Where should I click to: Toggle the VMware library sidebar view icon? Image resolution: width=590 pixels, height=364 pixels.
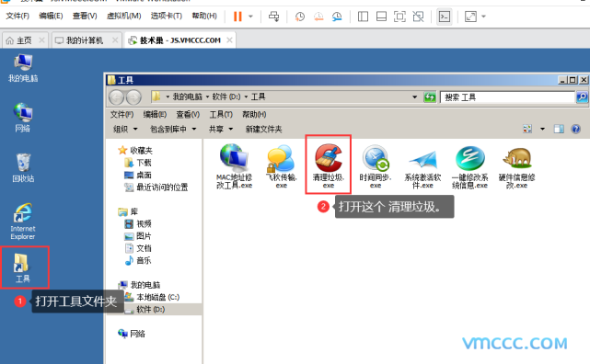(363, 17)
